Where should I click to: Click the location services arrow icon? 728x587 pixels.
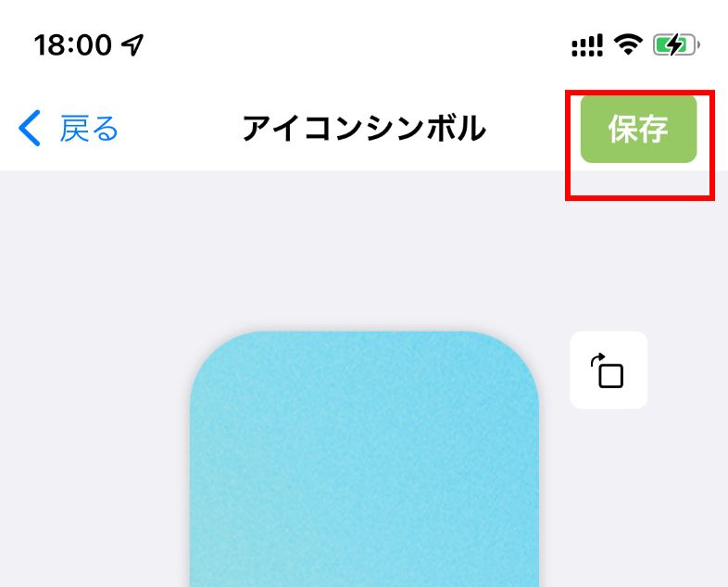(x=132, y=45)
